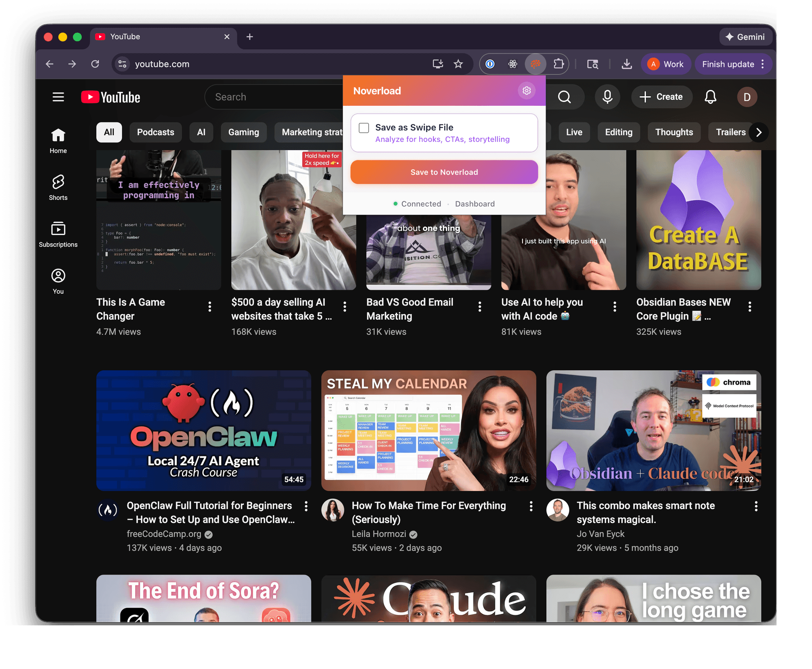Open Shorts in the sidebar
This screenshot has width=812, height=669.
tap(58, 188)
